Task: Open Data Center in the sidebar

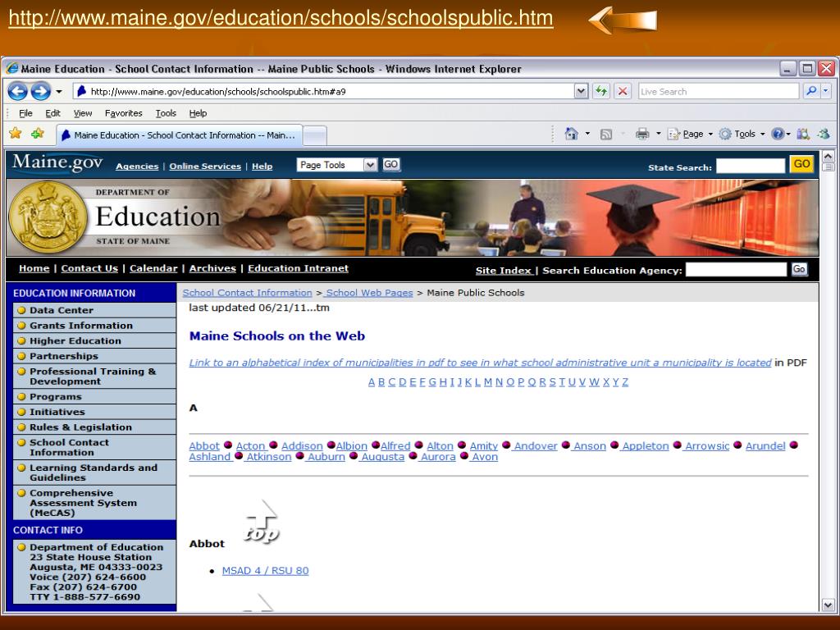Action: [x=62, y=310]
